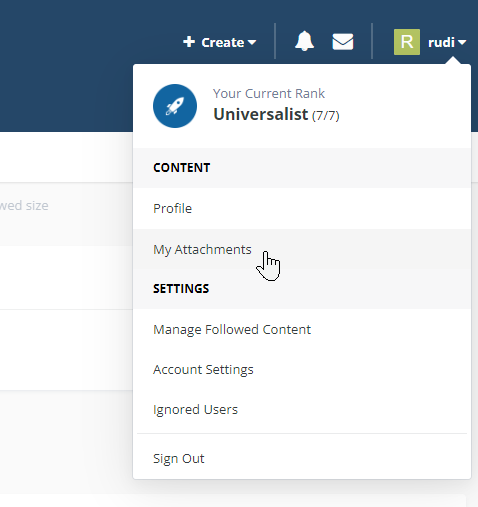Click the plus icon beside Create
The image size is (478, 507).
coord(189,42)
